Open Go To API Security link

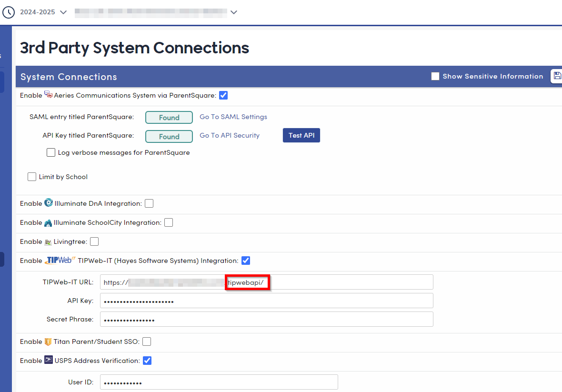pyautogui.click(x=230, y=135)
